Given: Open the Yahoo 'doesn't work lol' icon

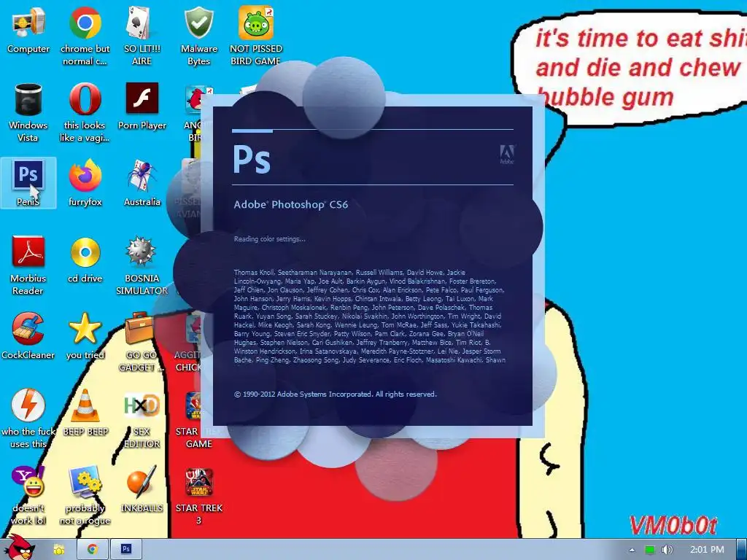Looking at the screenshot, I should pyautogui.click(x=28, y=496).
